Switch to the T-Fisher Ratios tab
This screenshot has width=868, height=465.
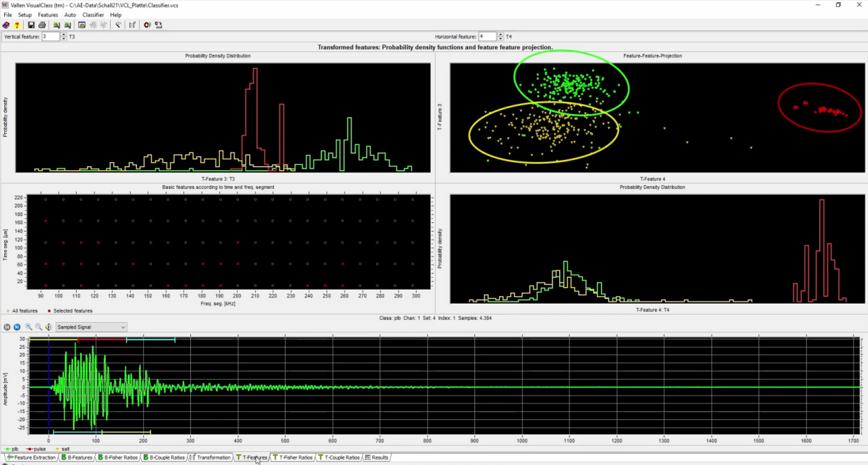coord(292,457)
